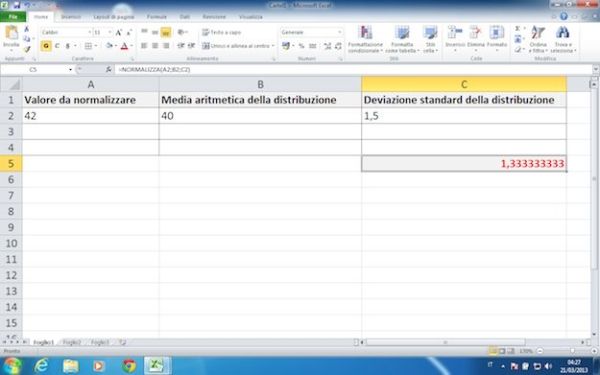Open the Trova e seleziona binoculars icon
The image size is (600, 375).
pyautogui.click(x=562, y=33)
